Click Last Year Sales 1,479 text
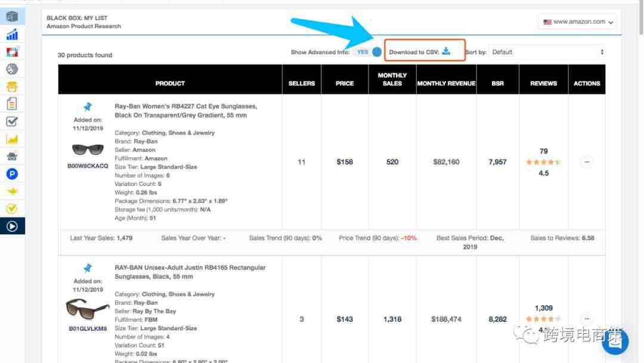644x363 pixels. click(101, 238)
